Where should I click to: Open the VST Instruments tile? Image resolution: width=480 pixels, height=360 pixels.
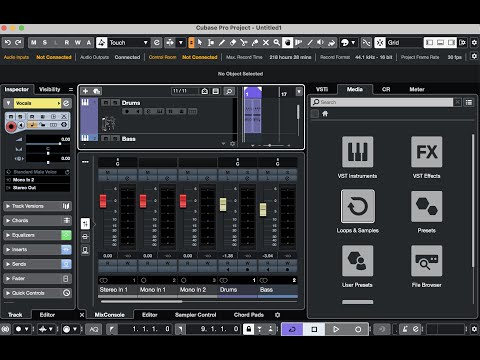[x=357, y=152]
